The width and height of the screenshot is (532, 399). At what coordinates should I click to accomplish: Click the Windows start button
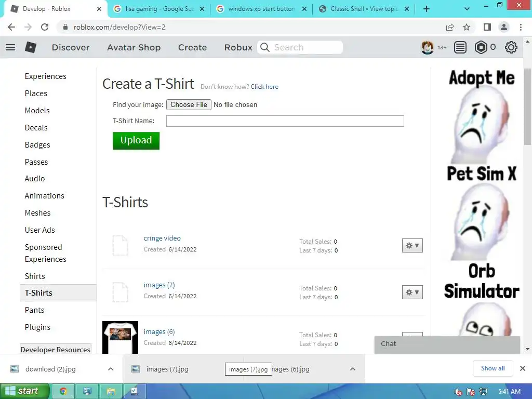[x=25, y=391]
